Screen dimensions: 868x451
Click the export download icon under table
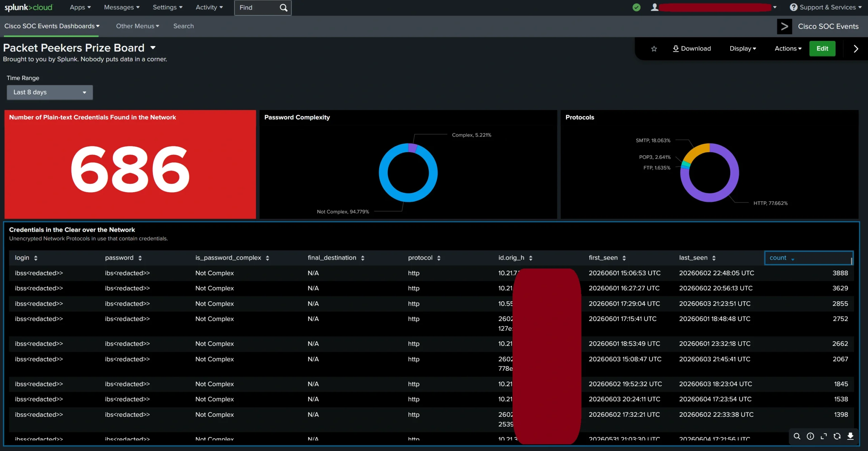point(850,436)
